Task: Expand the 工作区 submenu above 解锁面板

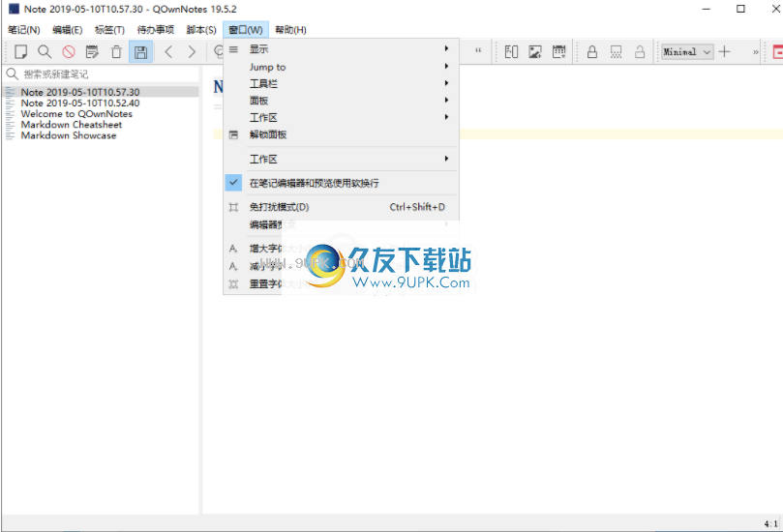Action: pos(341,118)
